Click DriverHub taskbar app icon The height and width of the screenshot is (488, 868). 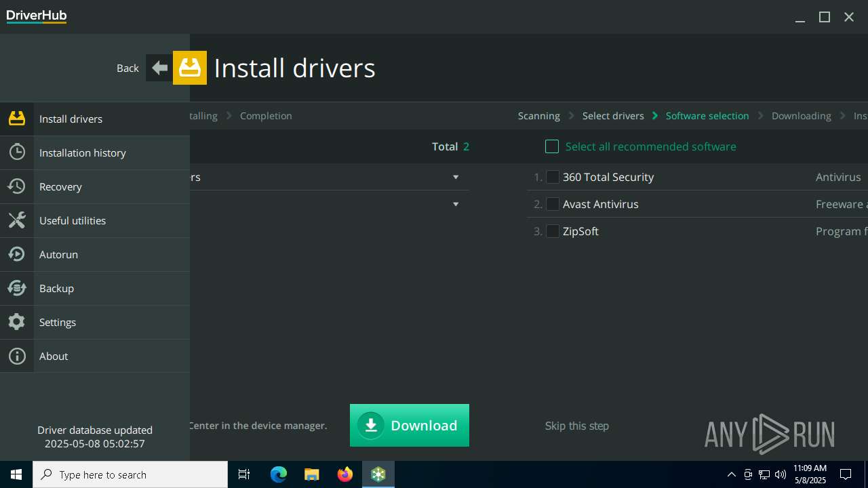coord(378,474)
